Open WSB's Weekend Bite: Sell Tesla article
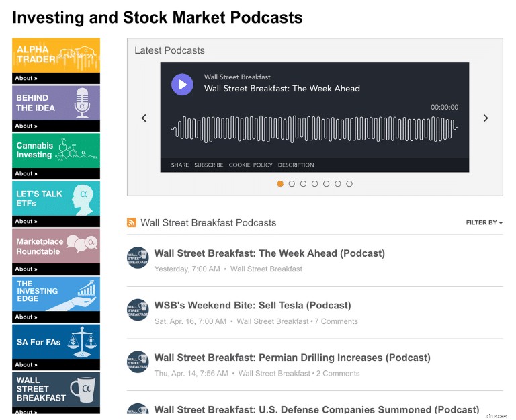The width and height of the screenshot is (516, 420). tap(253, 306)
